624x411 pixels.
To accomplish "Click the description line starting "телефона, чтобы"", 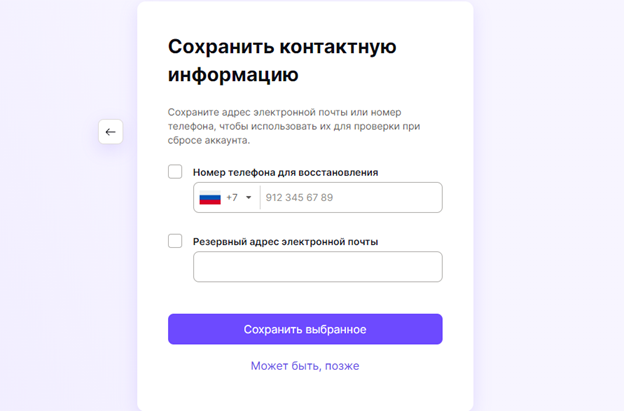I will 291,126.
